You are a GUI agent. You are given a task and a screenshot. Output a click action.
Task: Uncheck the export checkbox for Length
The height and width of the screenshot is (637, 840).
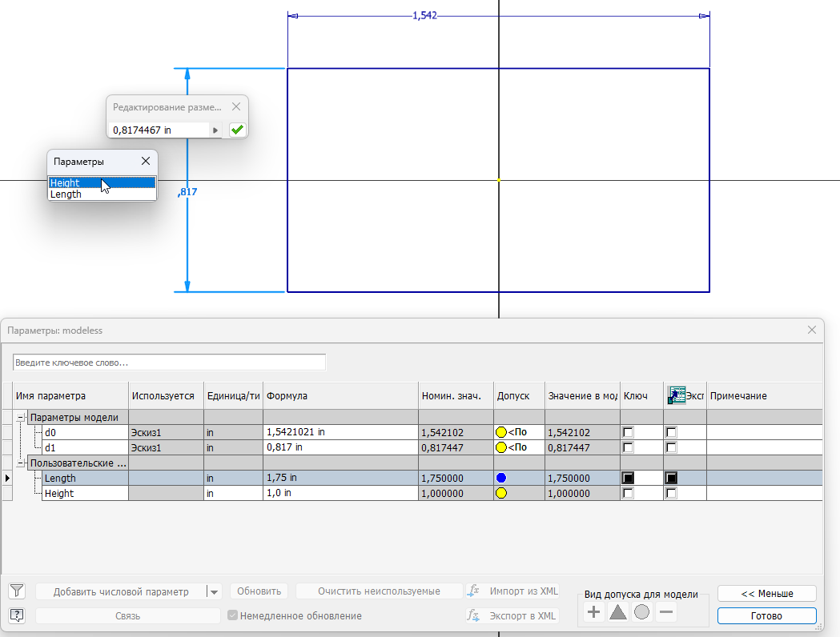click(x=671, y=478)
